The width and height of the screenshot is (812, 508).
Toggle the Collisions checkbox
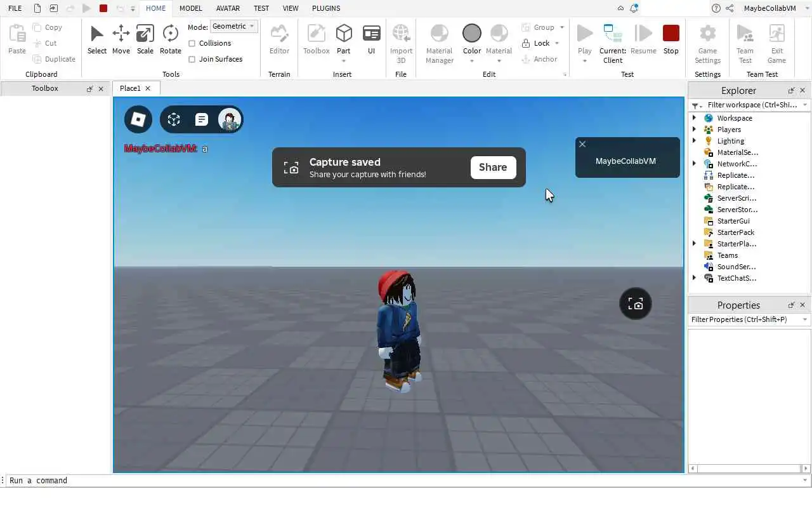click(x=192, y=43)
